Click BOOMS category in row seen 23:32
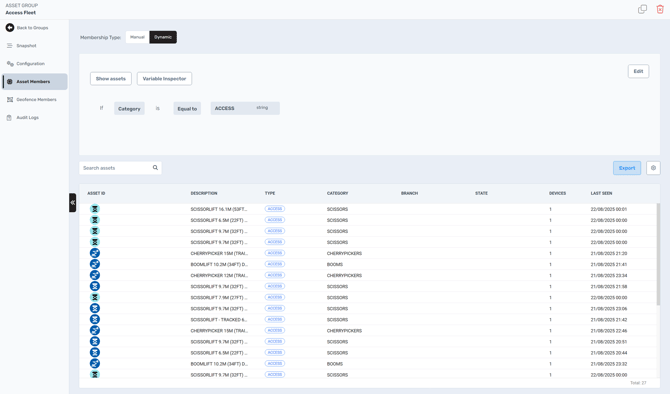The width and height of the screenshot is (670, 394). coord(335,364)
